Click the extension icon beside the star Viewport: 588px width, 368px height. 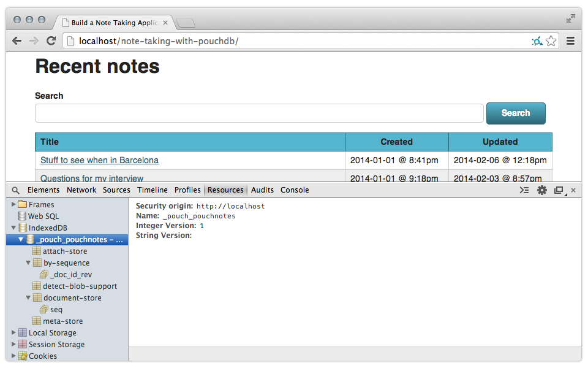point(537,41)
